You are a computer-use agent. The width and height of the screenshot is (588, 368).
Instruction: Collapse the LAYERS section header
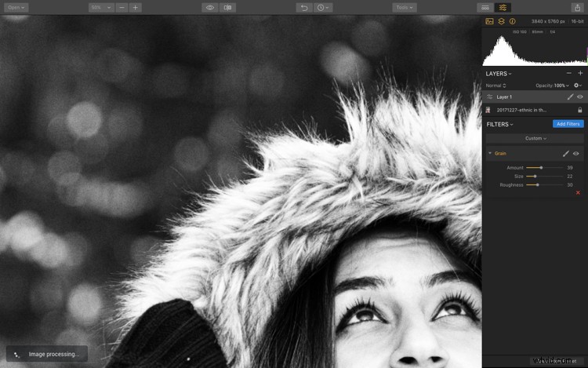[499, 74]
